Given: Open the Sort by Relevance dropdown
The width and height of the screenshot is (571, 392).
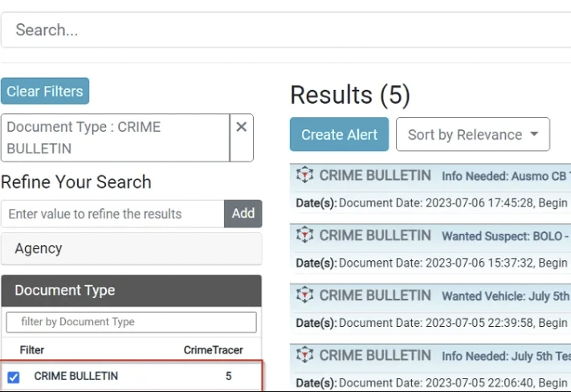Looking at the screenshot, I should (x=473, y=134).
